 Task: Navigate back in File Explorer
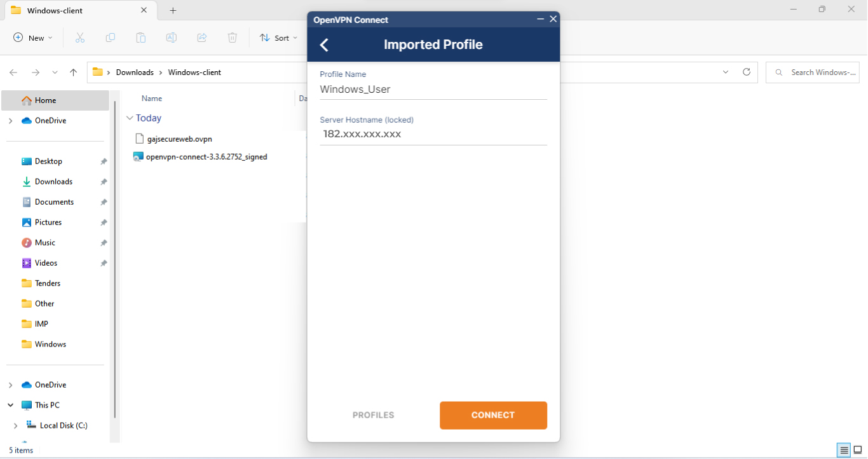[13, 72]
